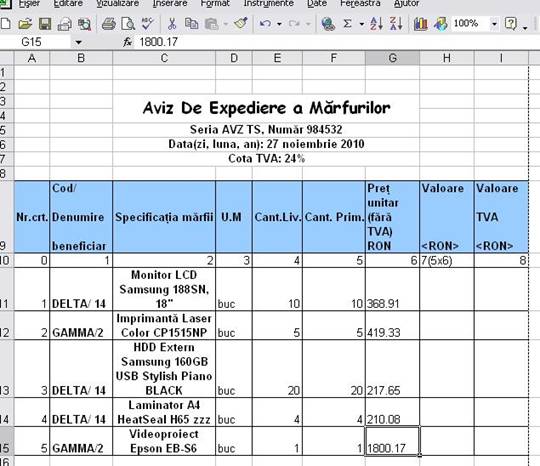This screenshot has height=466, width=540.
Task: Select the Videoproiect Epson EB-S6 cell
Action: (x=164, y=441)
